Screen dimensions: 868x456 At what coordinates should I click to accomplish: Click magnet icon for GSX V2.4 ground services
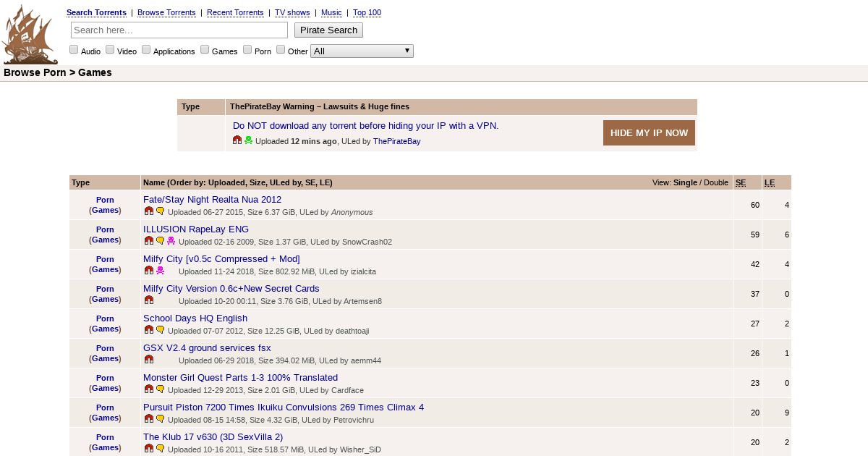click(x=149, y=359)
